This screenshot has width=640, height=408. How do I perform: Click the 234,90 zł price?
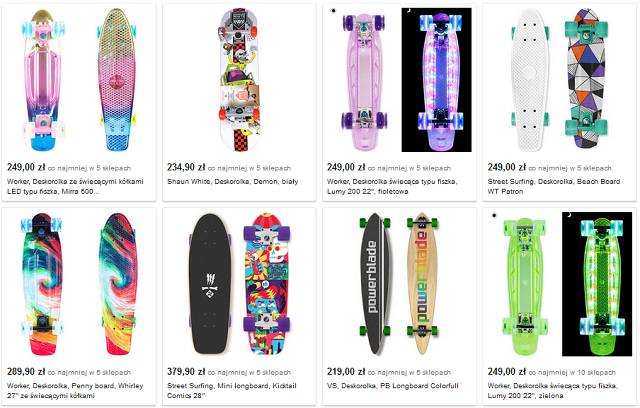pyautogui.click(x=187, y=168)
